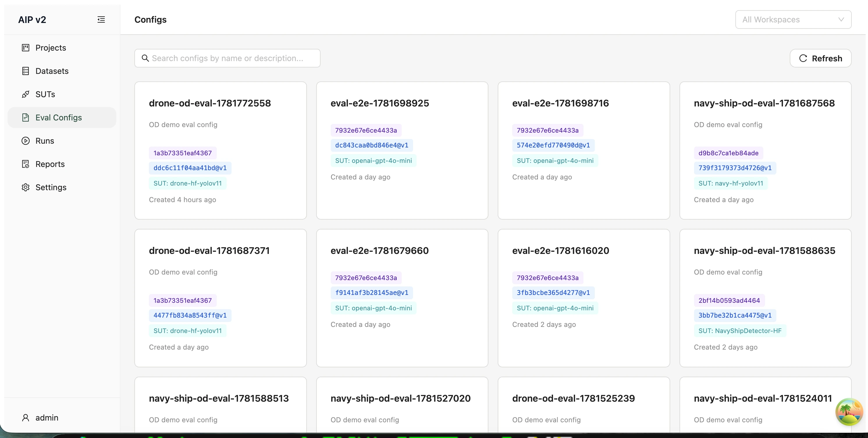The image size is (868, 438).
Task: Collapse the sidebar with the menu-fold icon
Action: (101, 19)
